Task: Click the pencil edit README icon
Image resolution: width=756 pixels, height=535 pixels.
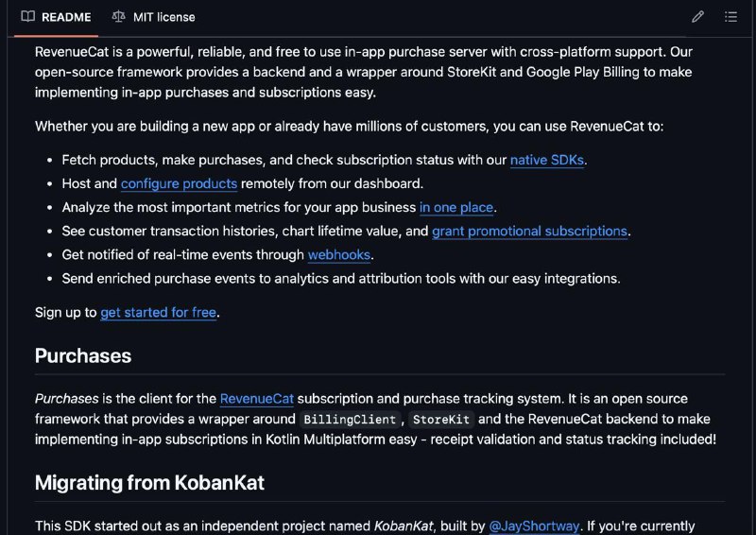Action: tap(697, 17)
